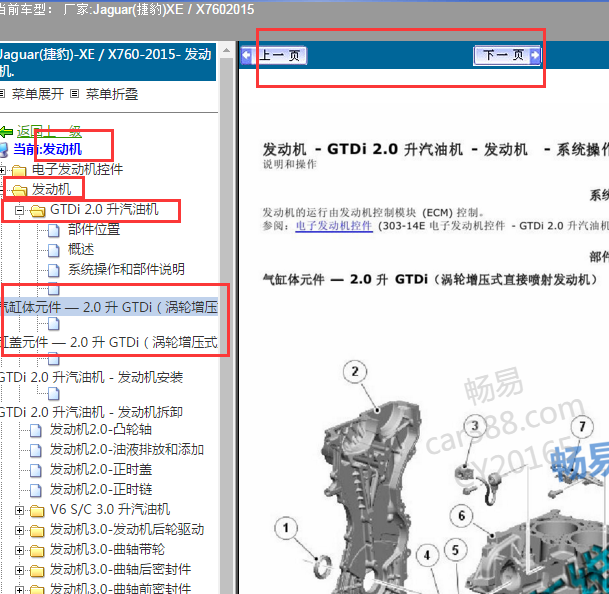Click page icon beside 发动机2.0-正时链
Screen dimensions: 609x594
(36, 490)
